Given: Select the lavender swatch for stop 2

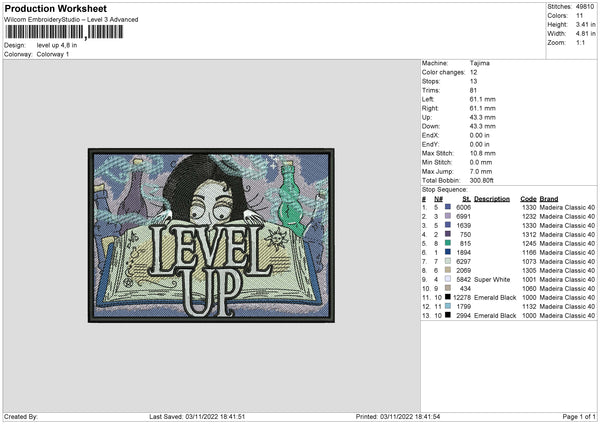Looking at the screenshot, I should tap(448, 216).
